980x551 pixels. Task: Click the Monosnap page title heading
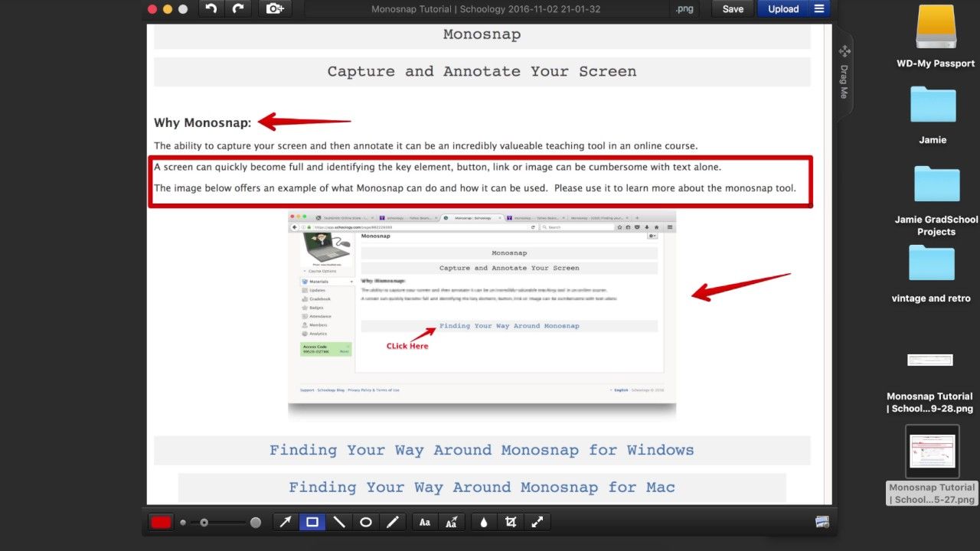point(482,34)
